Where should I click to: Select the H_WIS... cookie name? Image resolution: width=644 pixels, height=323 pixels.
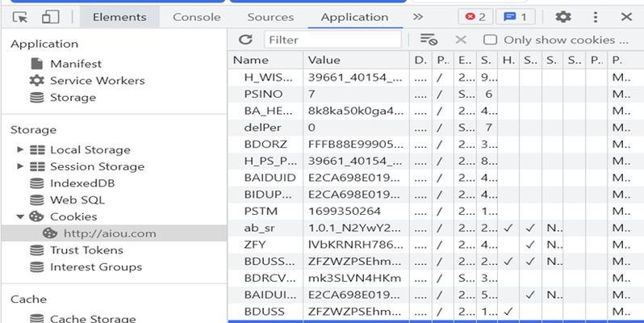pos(268,78)
